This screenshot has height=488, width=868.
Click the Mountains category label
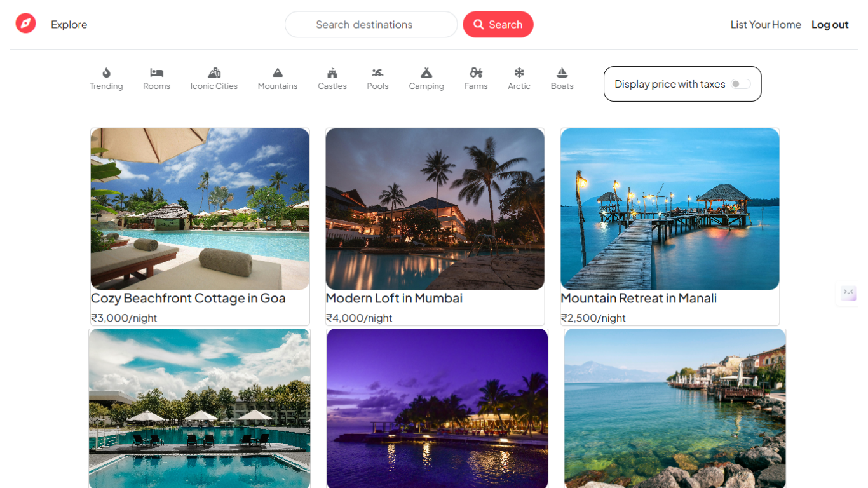tap(278, 86)
